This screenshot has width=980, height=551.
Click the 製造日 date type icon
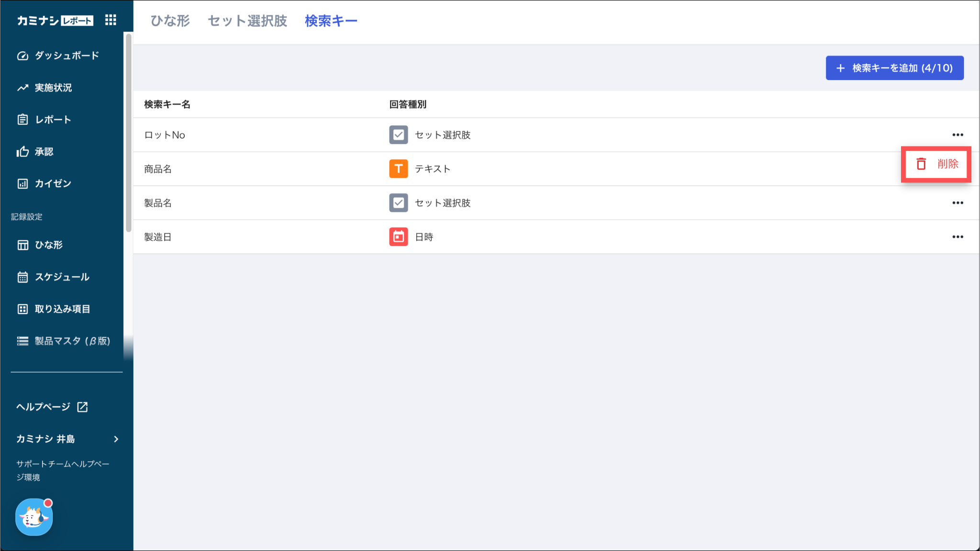coord(398,237)
